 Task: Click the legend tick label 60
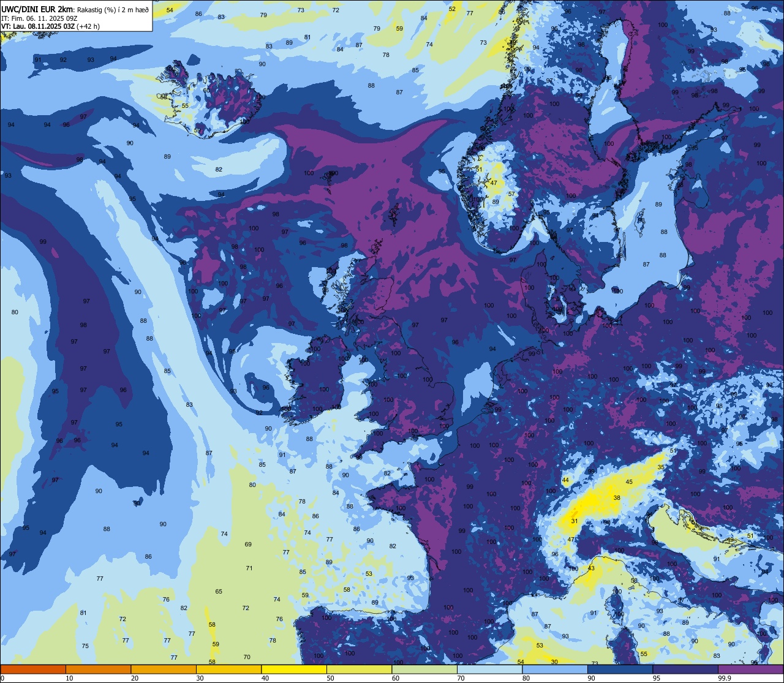coord(396,678)
